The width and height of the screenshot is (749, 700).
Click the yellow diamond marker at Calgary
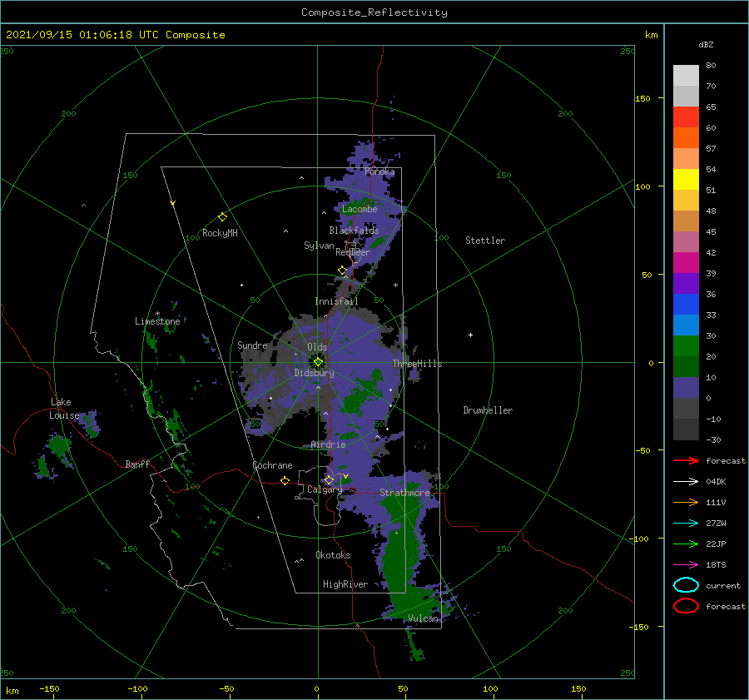coord(329,479)
